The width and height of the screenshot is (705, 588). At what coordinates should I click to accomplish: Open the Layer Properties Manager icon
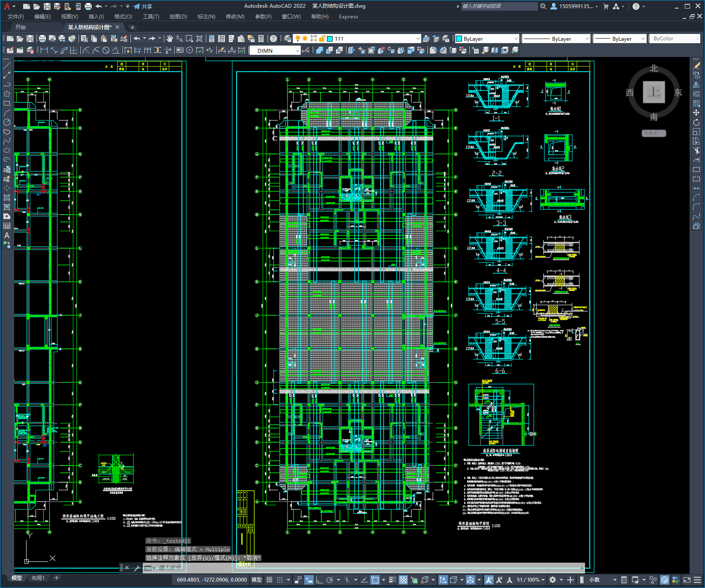[288, 39]
